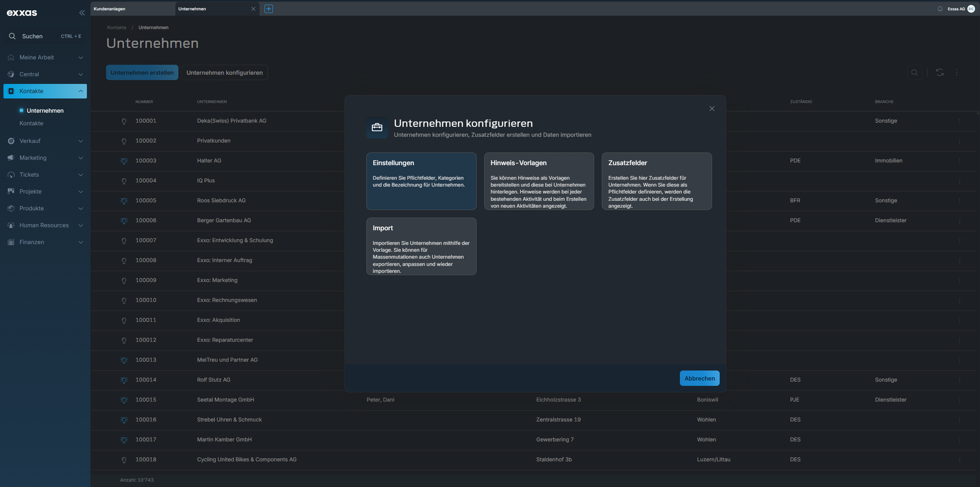Close the Unternehmen konfigurieren dialog
Screen dimensions: 980x487
[x=712, y=109]
